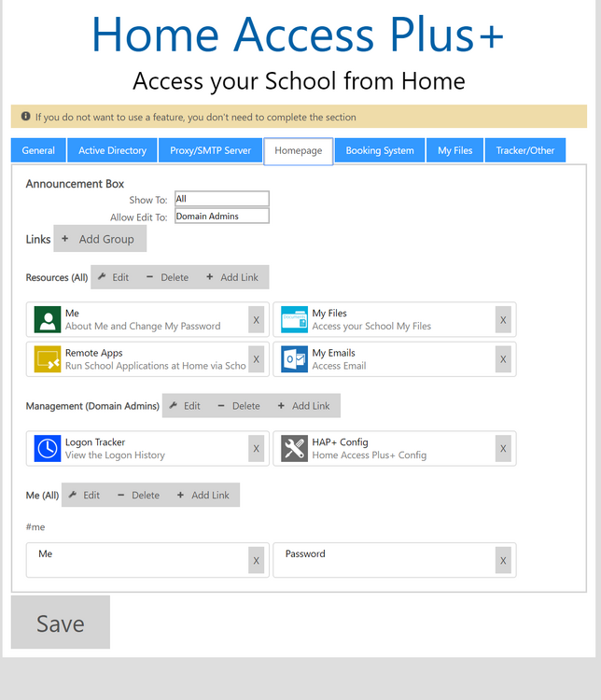The image size is (601, 700).
Task: Edit the Management (Domain Admins) group
Action: click(185, 406)
